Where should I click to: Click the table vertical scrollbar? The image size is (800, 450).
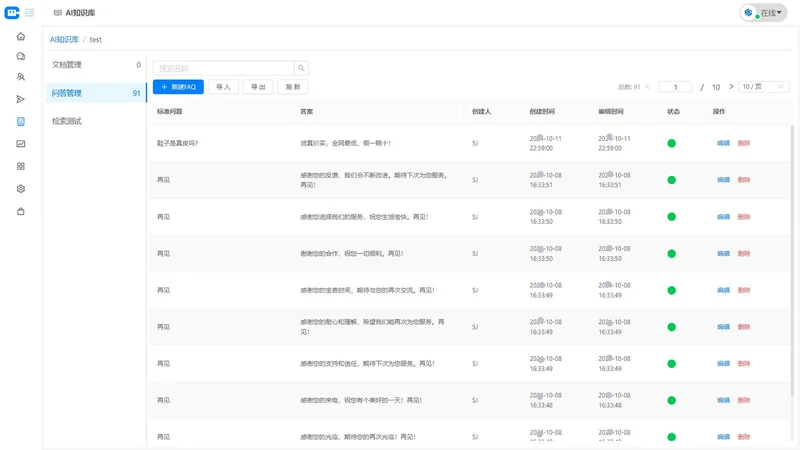(792, 260)
